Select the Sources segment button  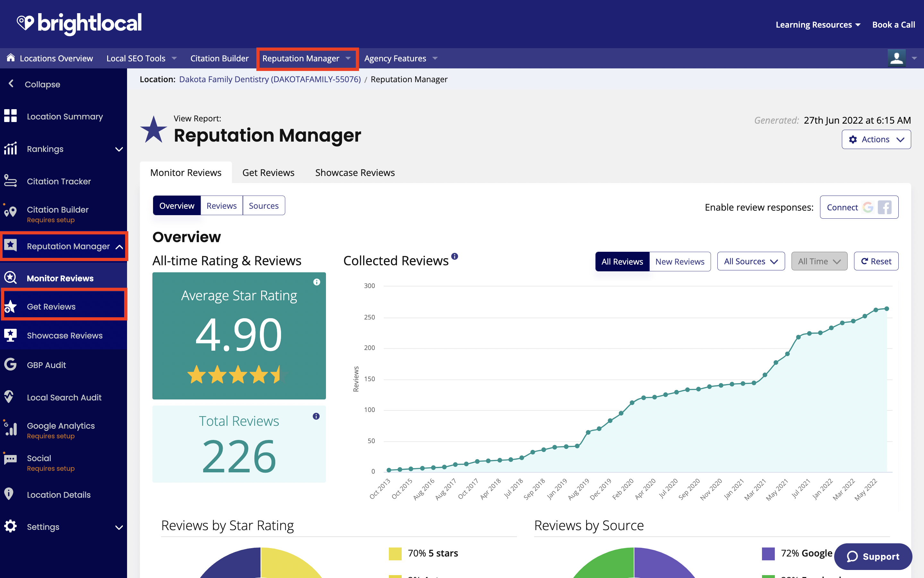[x=263, y=206]
